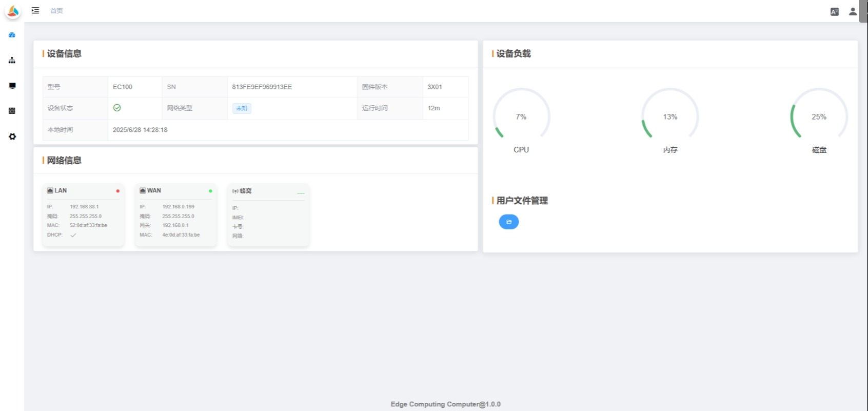Open the user file management folder button
This screenshot has height=411, width=868.
pos(508,222)
